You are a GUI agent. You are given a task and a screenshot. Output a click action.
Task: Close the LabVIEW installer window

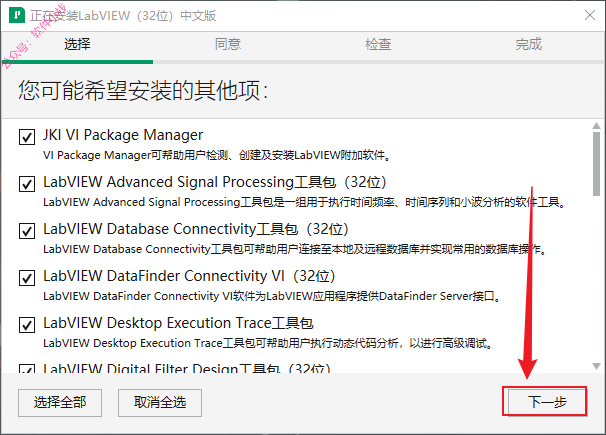coord(590,15)
